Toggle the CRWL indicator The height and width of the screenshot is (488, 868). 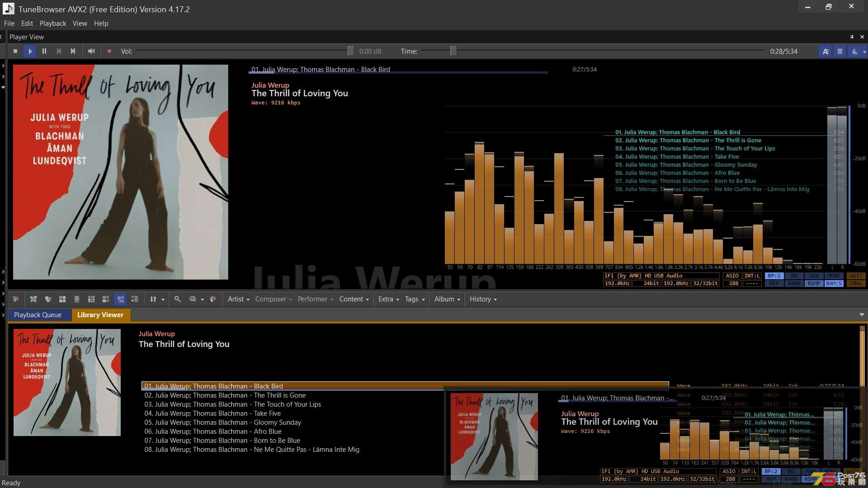[856, 284]
